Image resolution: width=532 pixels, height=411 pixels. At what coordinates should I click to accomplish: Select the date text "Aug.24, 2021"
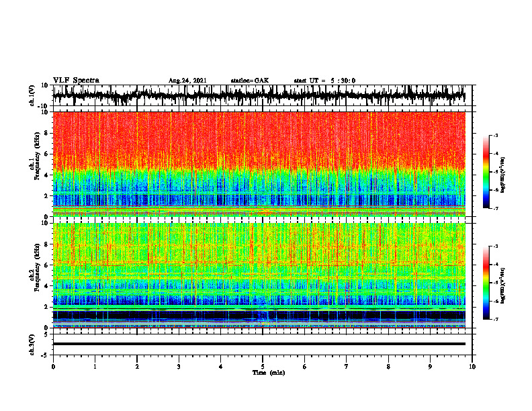point(187,81)
